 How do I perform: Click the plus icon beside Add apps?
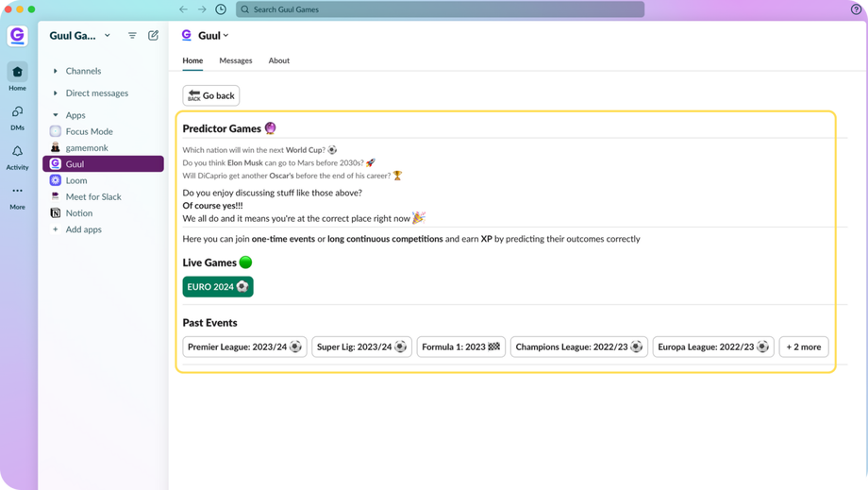click(56, 229)
